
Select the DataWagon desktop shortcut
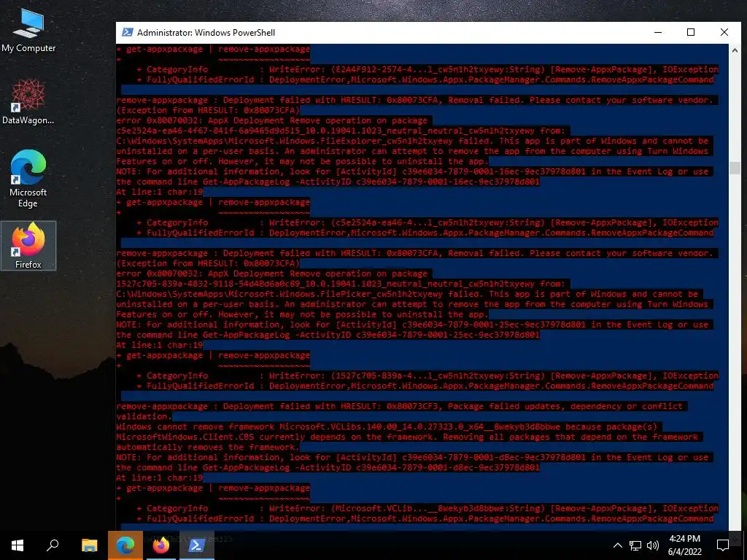(28, 102)
